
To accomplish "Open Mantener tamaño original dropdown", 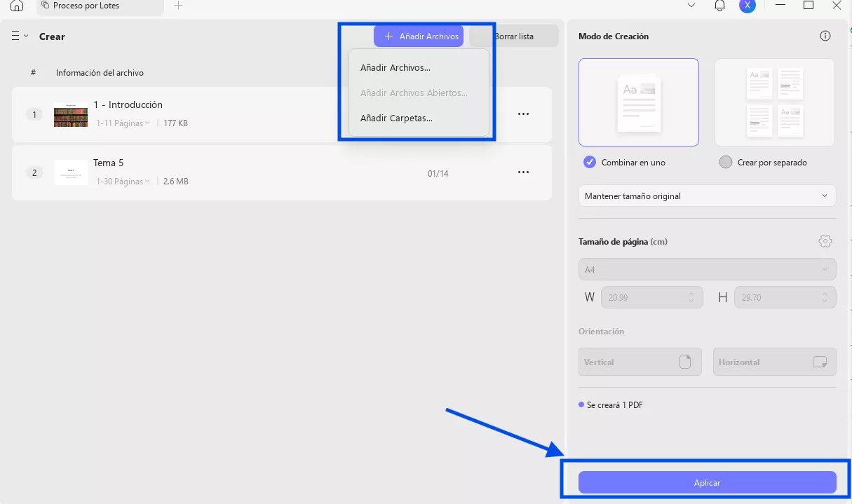I will [708, 196].
